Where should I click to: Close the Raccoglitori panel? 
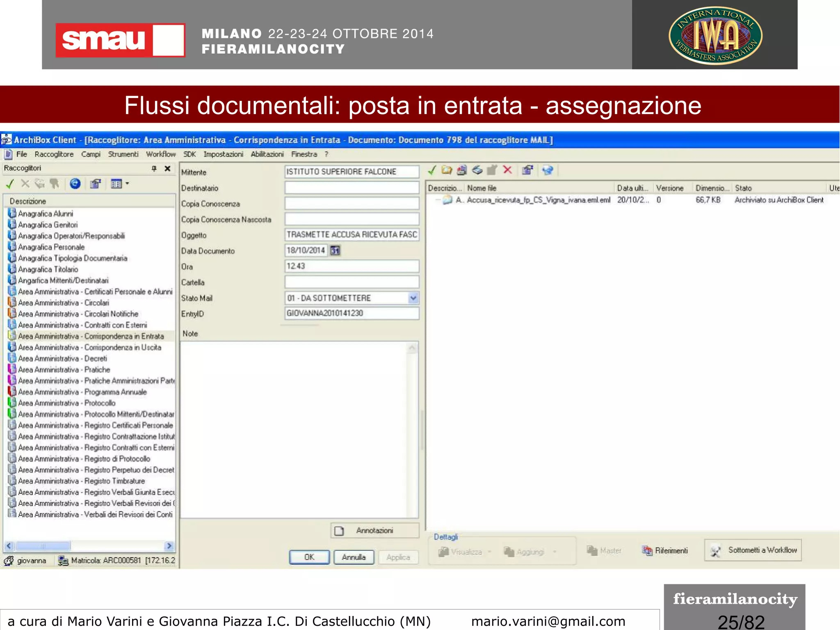point(167,168)
